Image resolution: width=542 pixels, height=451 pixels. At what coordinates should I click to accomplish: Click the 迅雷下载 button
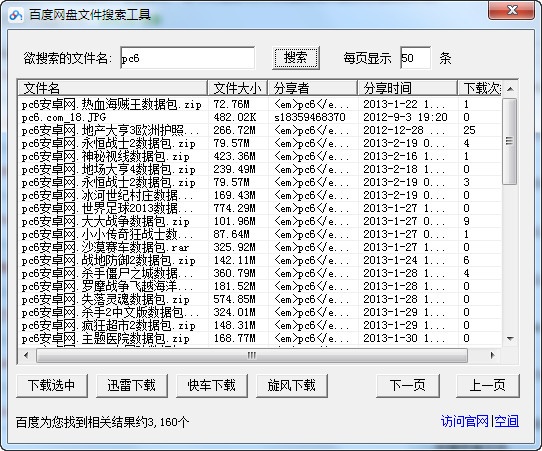(x=131, y=385)
